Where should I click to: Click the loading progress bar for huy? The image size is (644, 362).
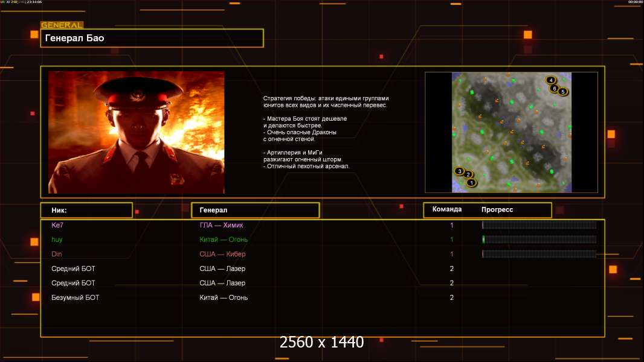pos(539,240)
